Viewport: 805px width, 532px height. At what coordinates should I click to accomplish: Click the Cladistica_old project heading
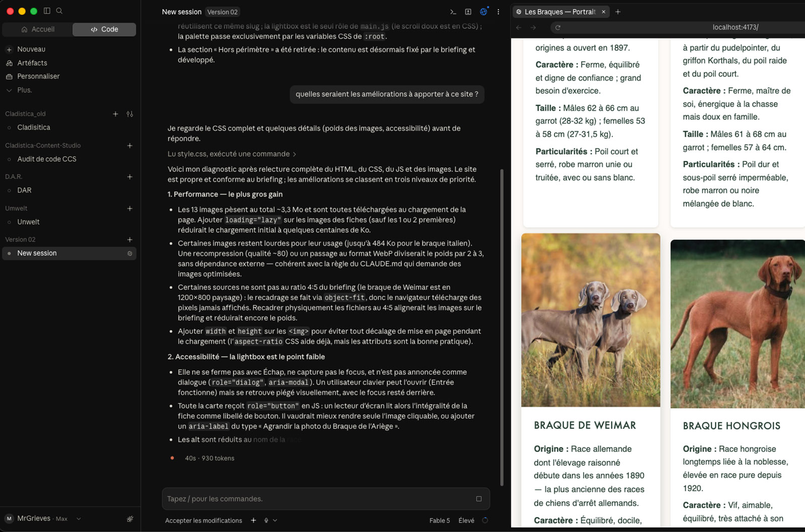(x=25, y=114)
